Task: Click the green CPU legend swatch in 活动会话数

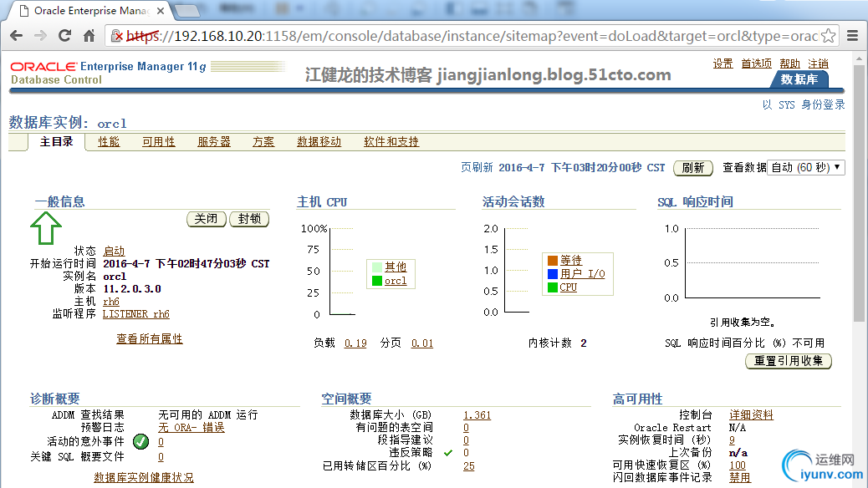Action: (x=552, y=287)
